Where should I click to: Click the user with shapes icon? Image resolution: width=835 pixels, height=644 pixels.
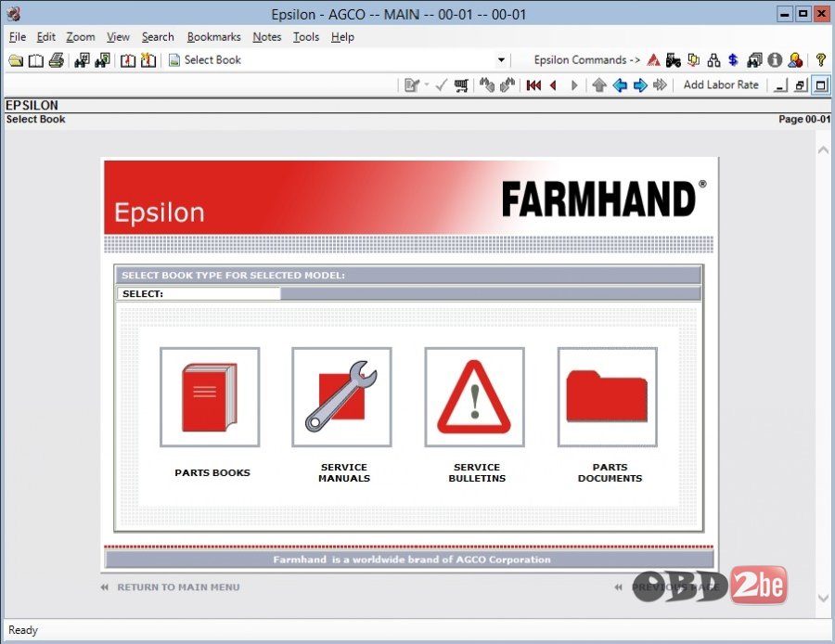click(x=795, y=60)
